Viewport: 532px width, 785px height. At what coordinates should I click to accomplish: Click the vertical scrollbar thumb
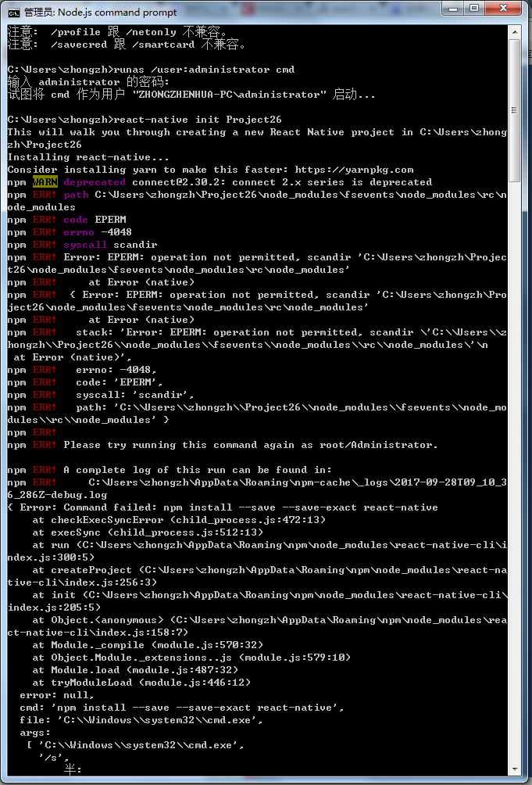point(515,110)
